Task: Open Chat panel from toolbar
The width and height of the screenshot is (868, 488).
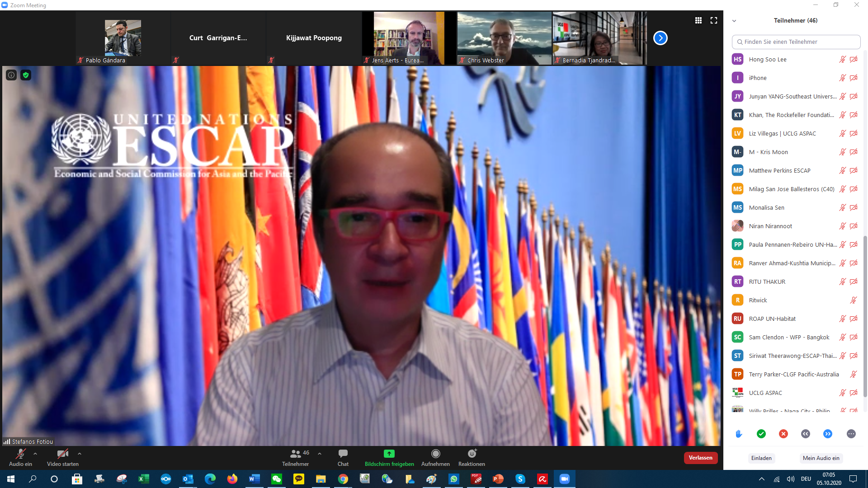Action: click(x=343, y=458)
